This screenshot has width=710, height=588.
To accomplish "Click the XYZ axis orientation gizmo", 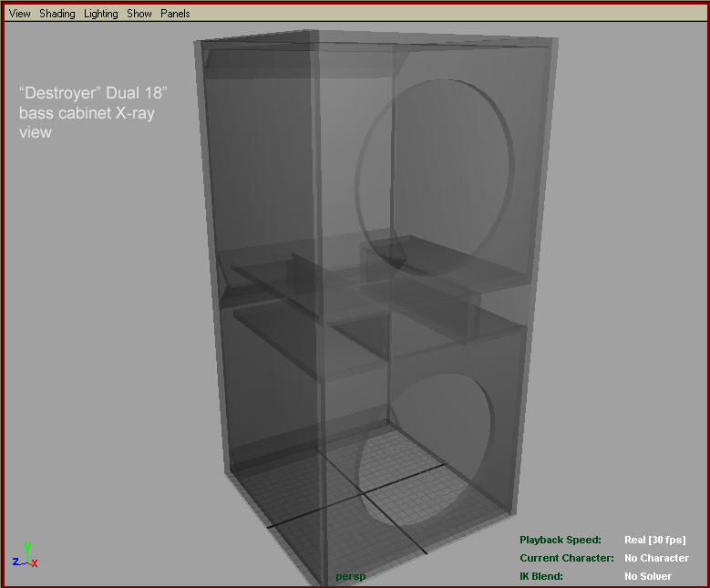I will click(26, 555).
